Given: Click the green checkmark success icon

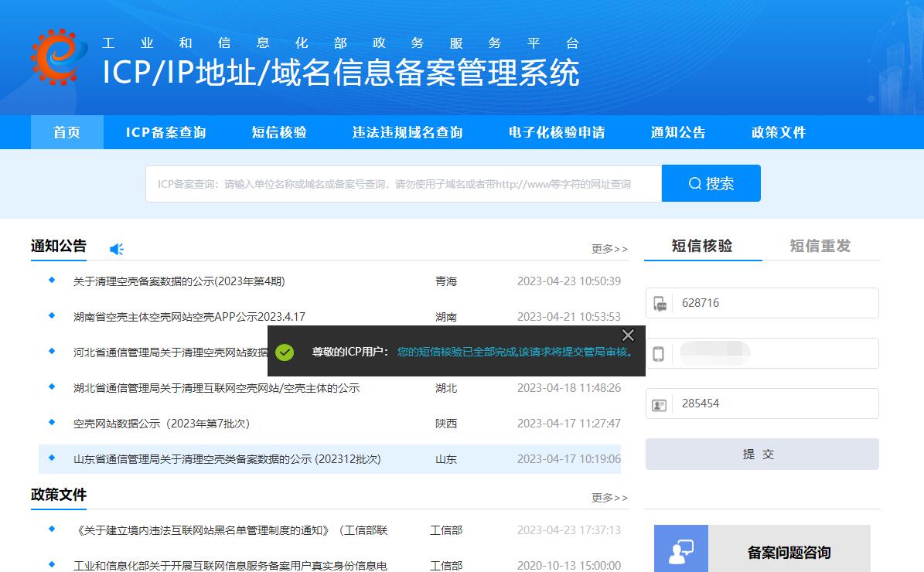Looking at the screenshot, I should [285, 352].
